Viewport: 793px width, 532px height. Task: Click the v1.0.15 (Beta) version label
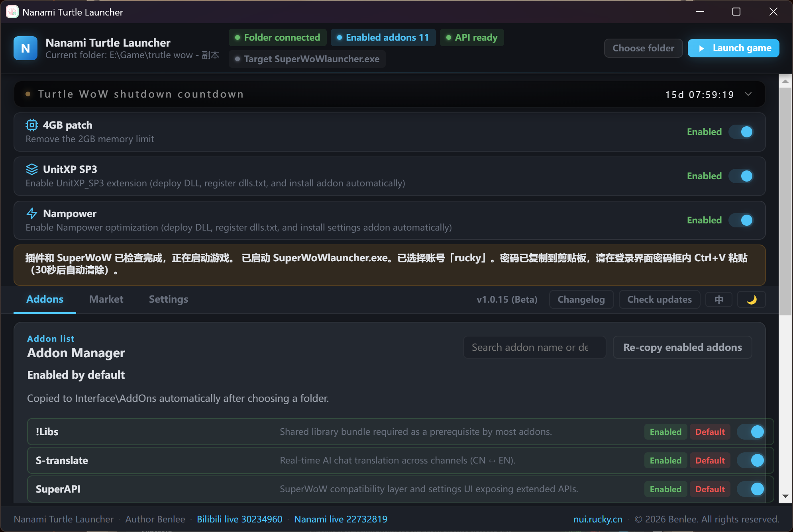point(507,299)
